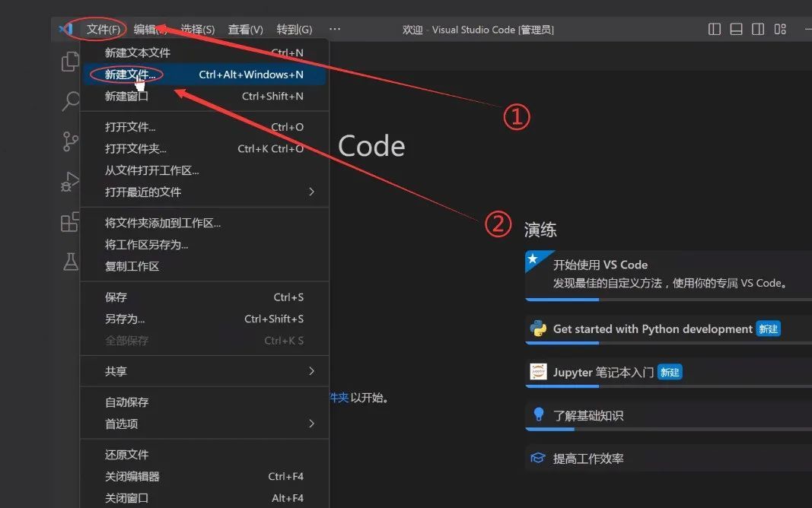Toggle secondary side bar layout icon

point(758,29)
